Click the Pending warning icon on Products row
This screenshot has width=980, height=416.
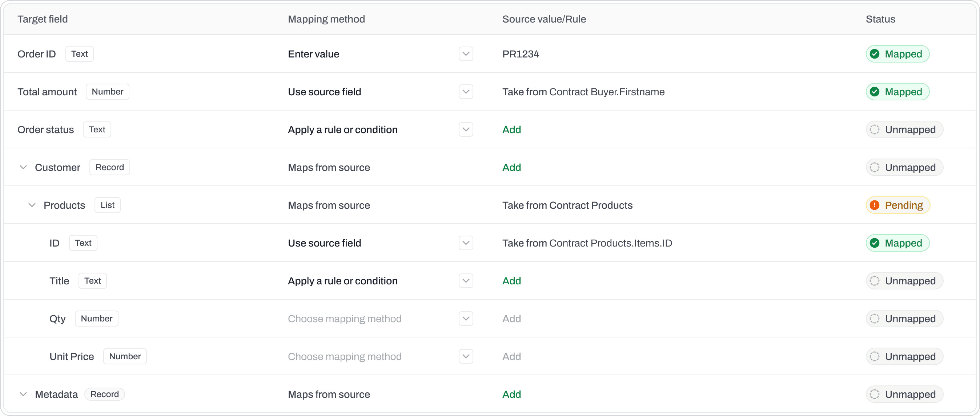point(875,205)
